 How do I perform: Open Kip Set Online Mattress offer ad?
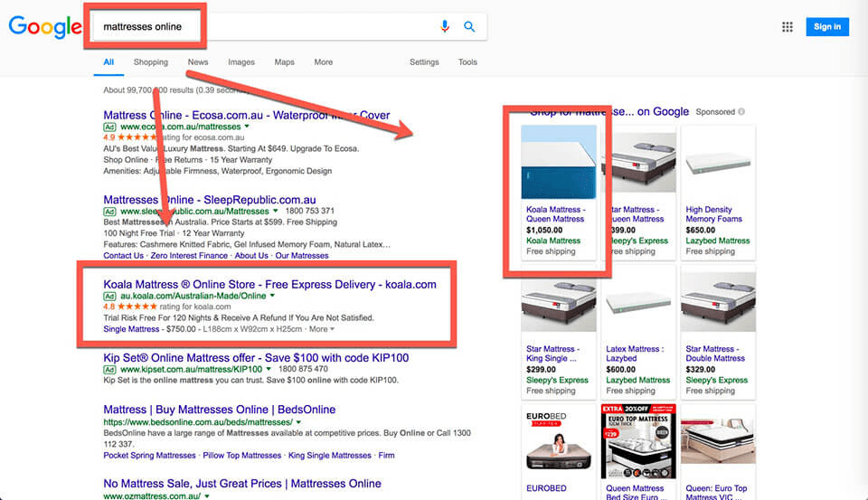[256, 358]
